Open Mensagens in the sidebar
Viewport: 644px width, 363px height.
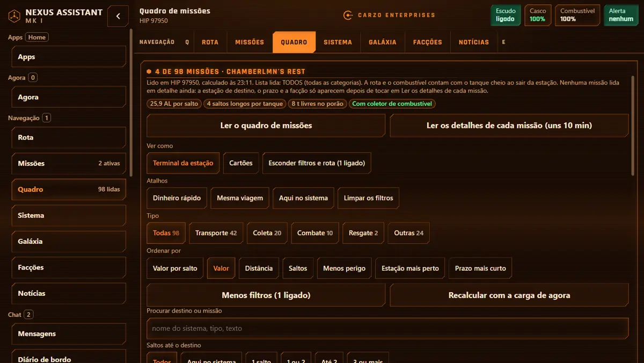69,333
